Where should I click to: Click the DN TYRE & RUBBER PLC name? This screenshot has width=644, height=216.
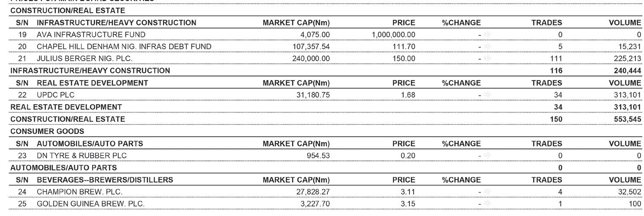point(82,155)
